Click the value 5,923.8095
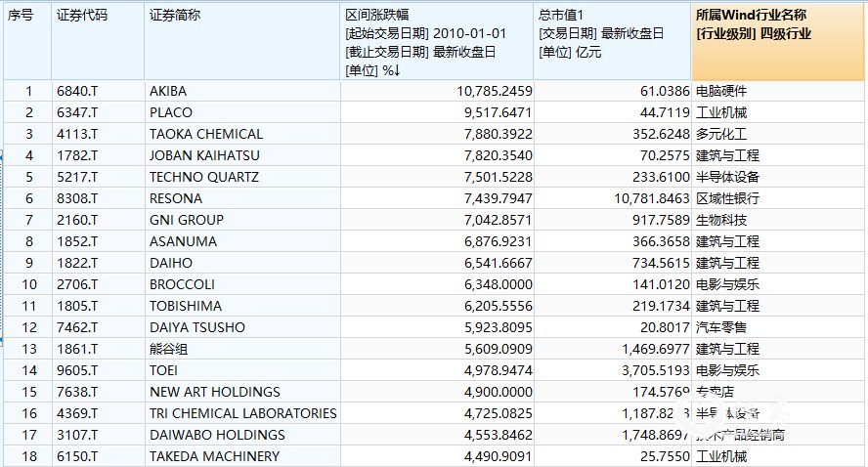The image size is (868, 467). [x=499, y=328]
